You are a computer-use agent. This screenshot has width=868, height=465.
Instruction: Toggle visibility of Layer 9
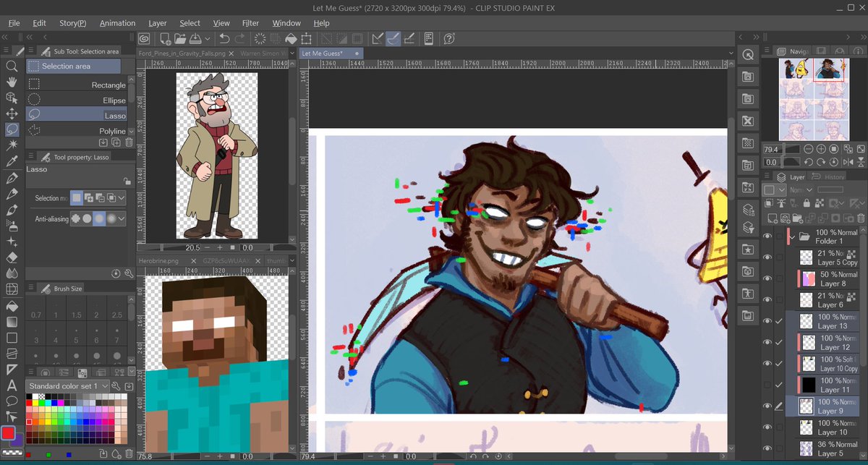point(767,406)
